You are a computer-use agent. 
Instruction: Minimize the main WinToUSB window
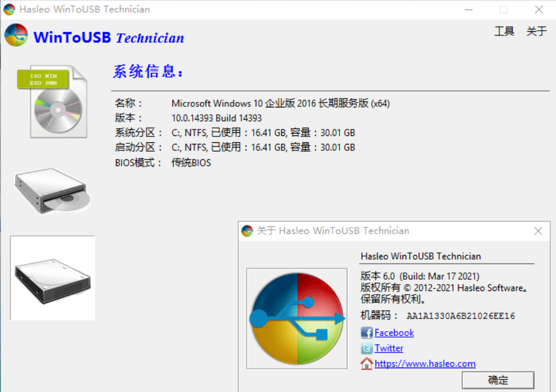469,10
